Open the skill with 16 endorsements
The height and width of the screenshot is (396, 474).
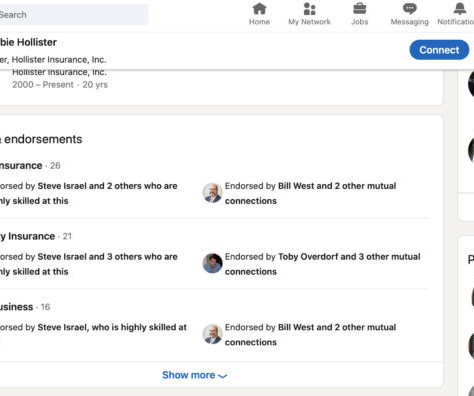[x=25, y=307]
